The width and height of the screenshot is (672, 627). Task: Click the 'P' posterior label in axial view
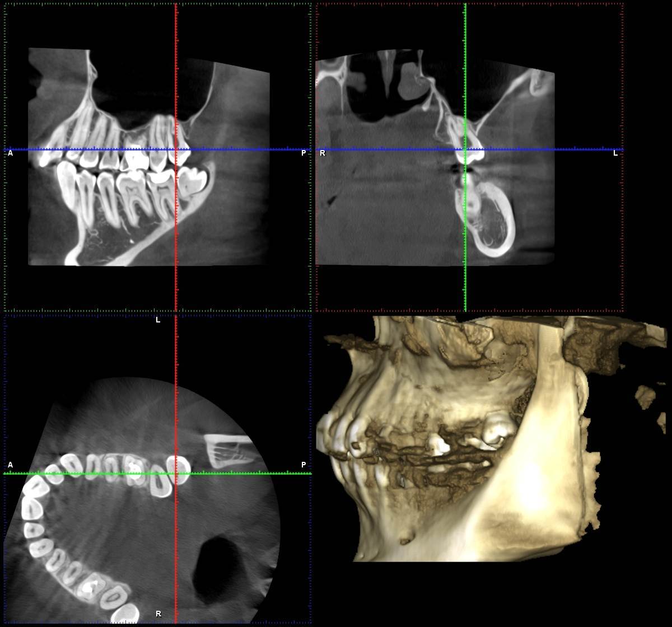tap(304, 465)
